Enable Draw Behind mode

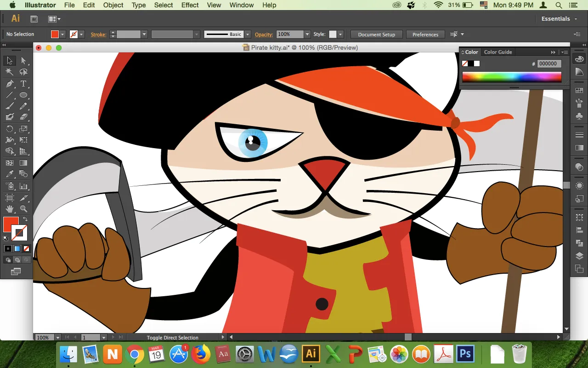17,260
